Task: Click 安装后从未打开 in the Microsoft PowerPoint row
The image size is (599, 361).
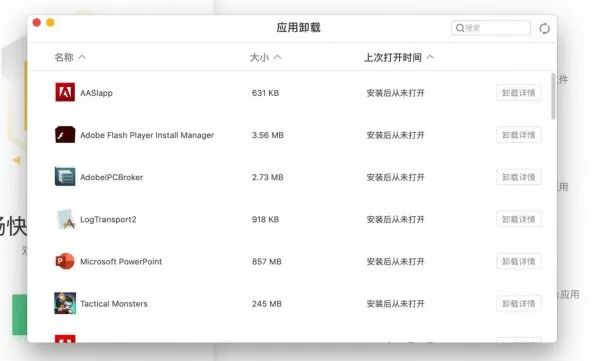Action: 395,262
